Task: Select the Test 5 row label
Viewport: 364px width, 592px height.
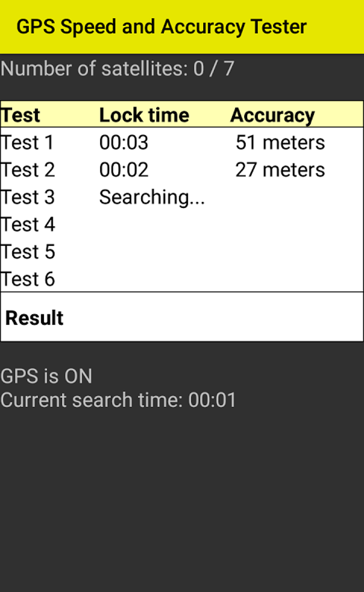Action: 28,252
